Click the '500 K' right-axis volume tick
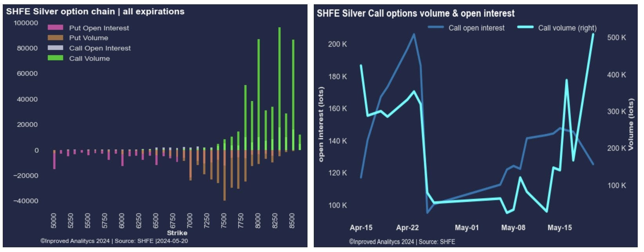Image resolution: width=644 pixels, height=252 pixels. [x=616, y=38]
